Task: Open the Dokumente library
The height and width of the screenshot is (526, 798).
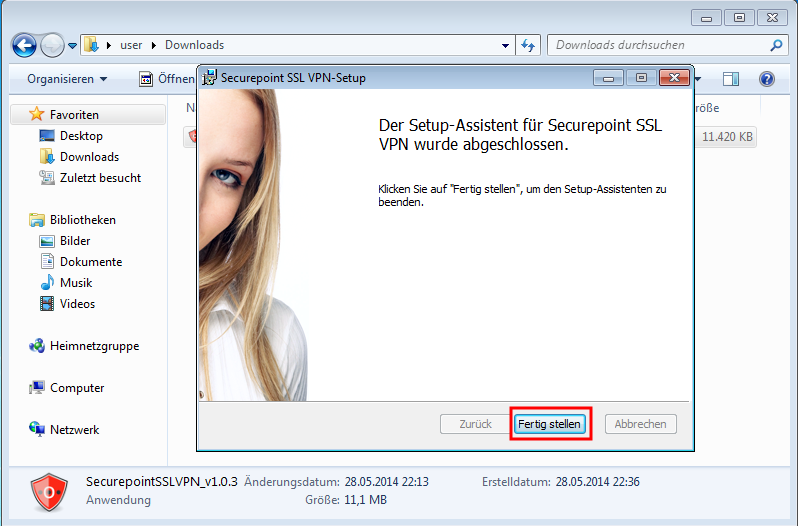Action: pyautogui.click(x=91, y=261)
